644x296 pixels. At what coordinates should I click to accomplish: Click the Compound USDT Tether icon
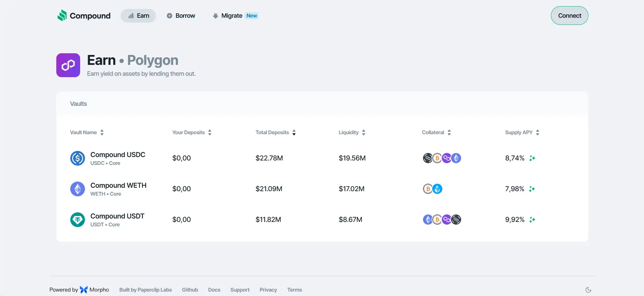tap(77, 220)
